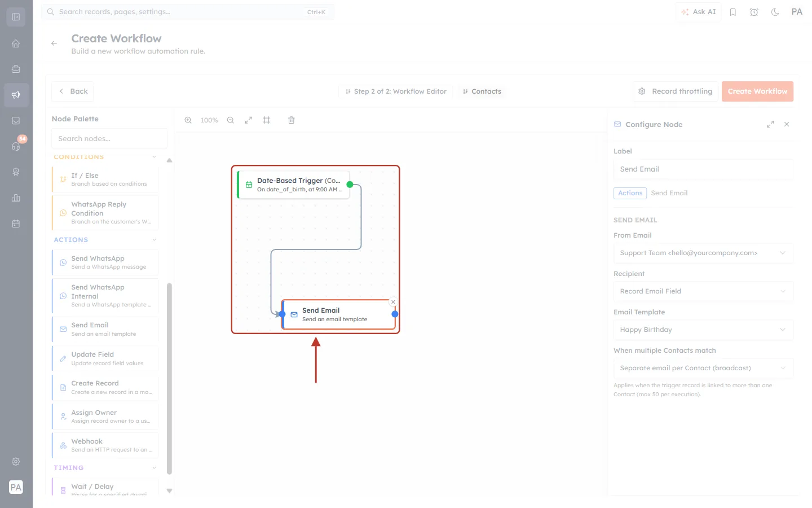Expand the Configure Node panel to fullscreen

770,124
